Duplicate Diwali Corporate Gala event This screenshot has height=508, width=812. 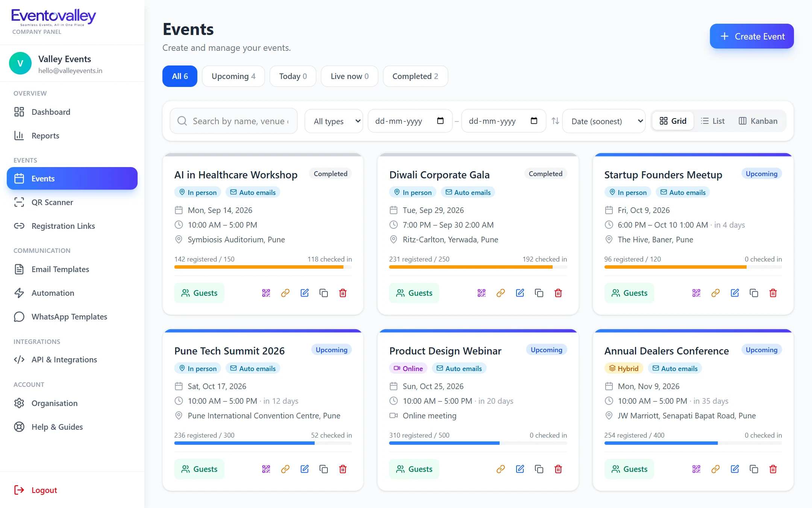(539, 293)
